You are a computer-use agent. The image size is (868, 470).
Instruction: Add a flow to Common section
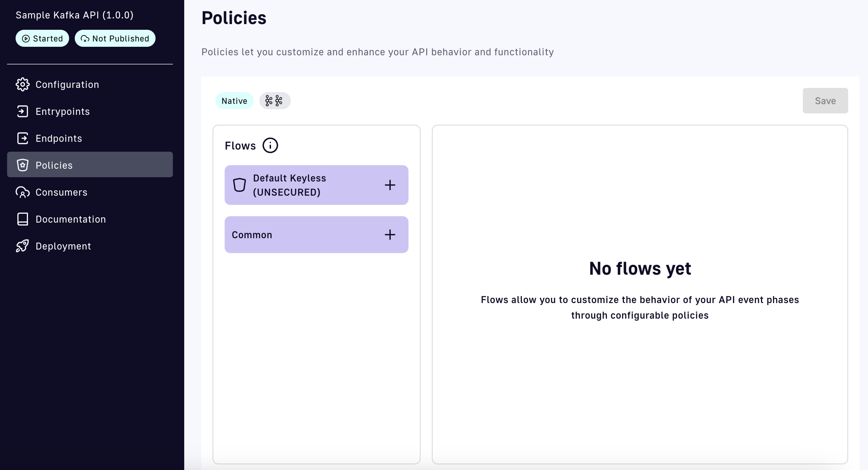coord(390,235)
